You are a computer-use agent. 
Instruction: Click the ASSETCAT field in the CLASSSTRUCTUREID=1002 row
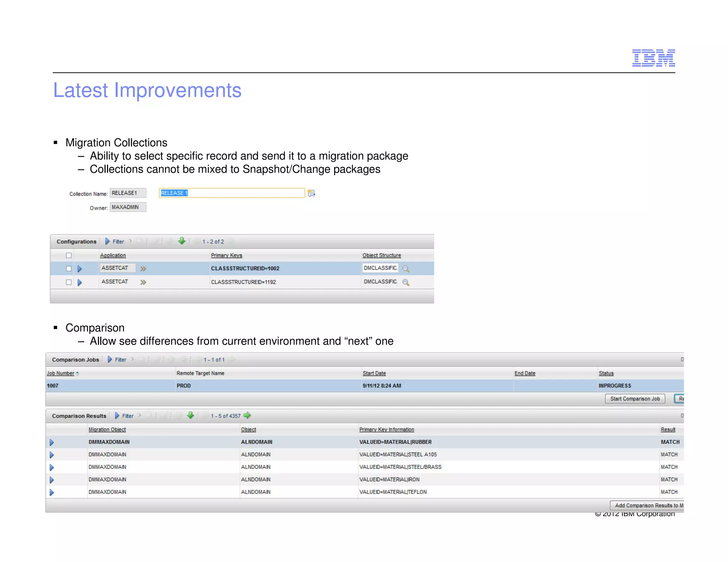click(118, 268)
